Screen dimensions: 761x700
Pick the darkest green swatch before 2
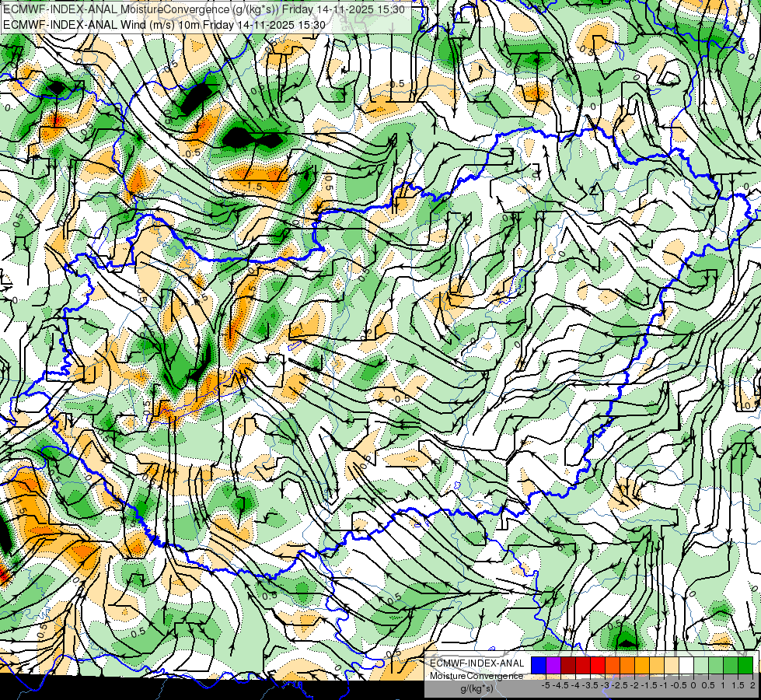[745, 665]
